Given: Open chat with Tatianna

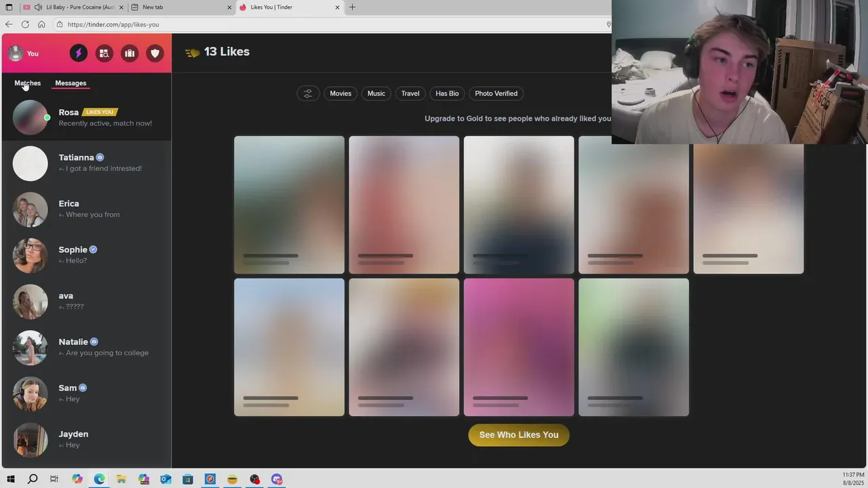Looking at the screenshot, I should click(x=87, y=163).
